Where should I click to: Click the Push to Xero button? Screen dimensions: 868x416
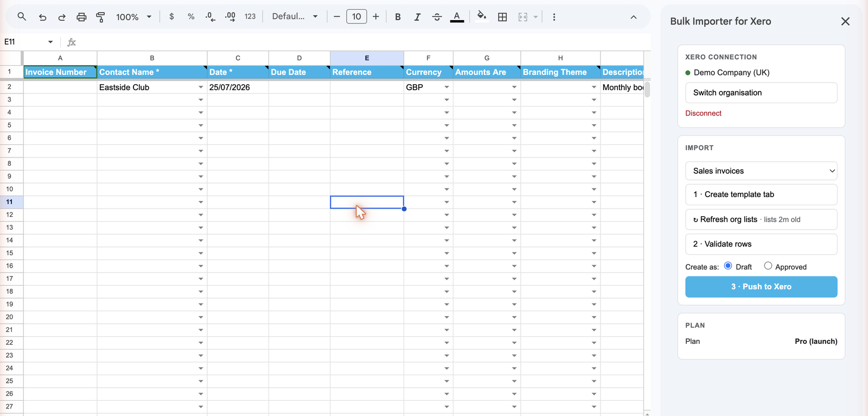(x=761, y=287)
